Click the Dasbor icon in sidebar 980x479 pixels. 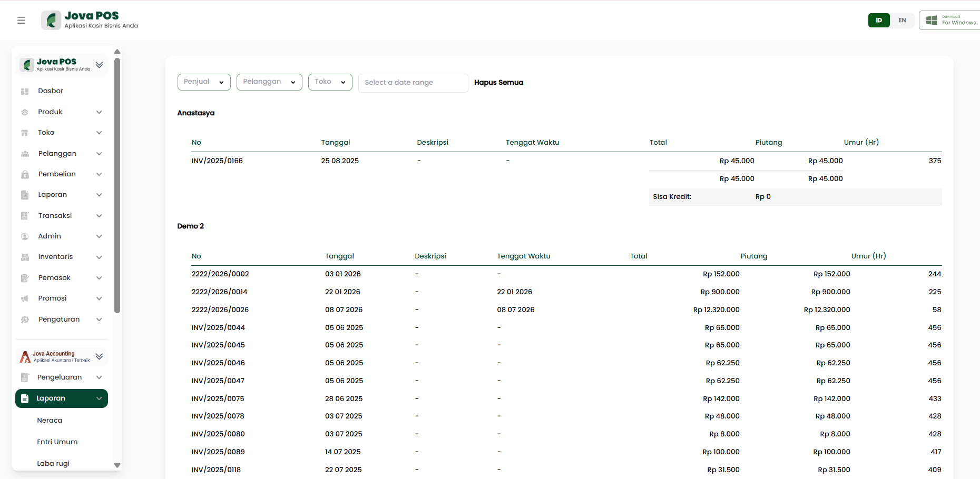click(25, 92)
